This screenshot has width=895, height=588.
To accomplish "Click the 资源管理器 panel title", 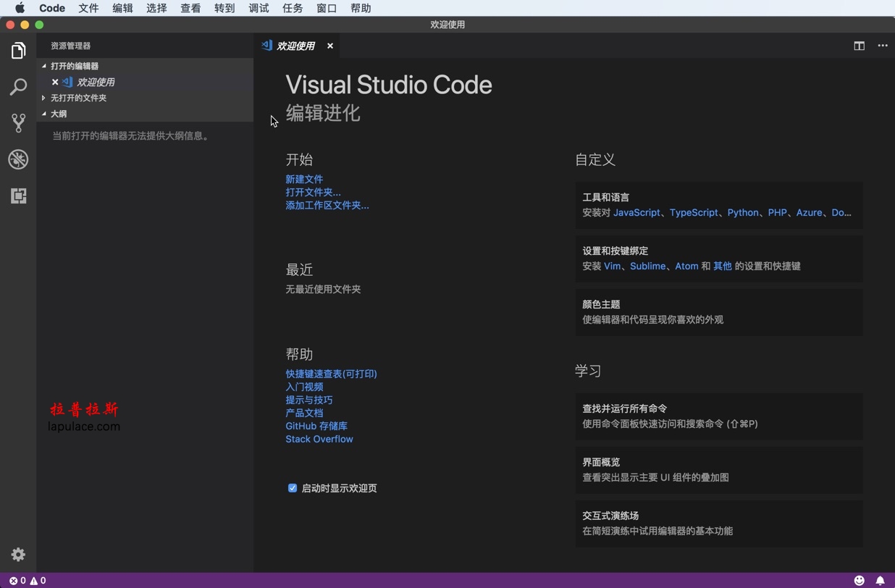I will [70, 46].
